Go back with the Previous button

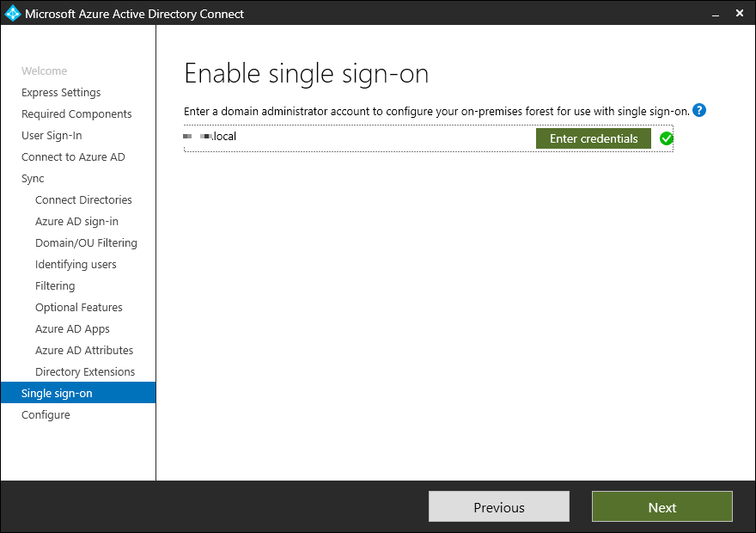tap(498, 507)
